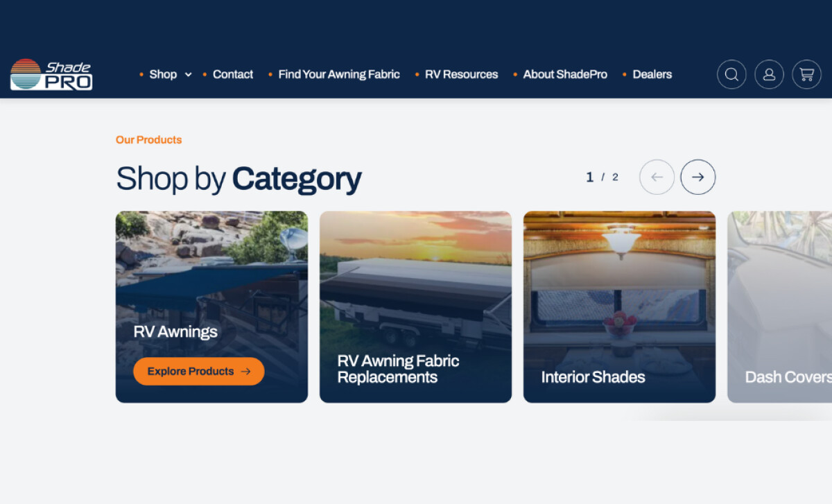The height and width of the screenshot is (504, 832).
Task: Open the search magnifier icon
Action: (x=731, y=74)
